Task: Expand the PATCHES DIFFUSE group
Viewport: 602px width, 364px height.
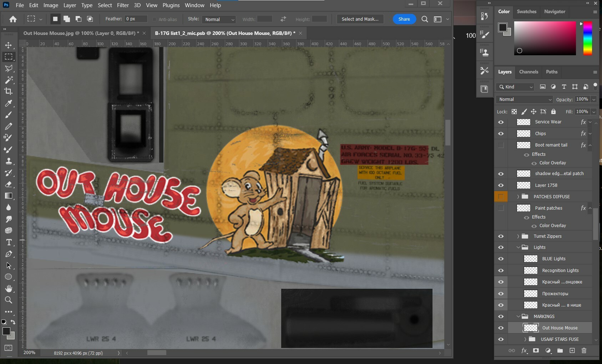Action: tap(518, 197)
